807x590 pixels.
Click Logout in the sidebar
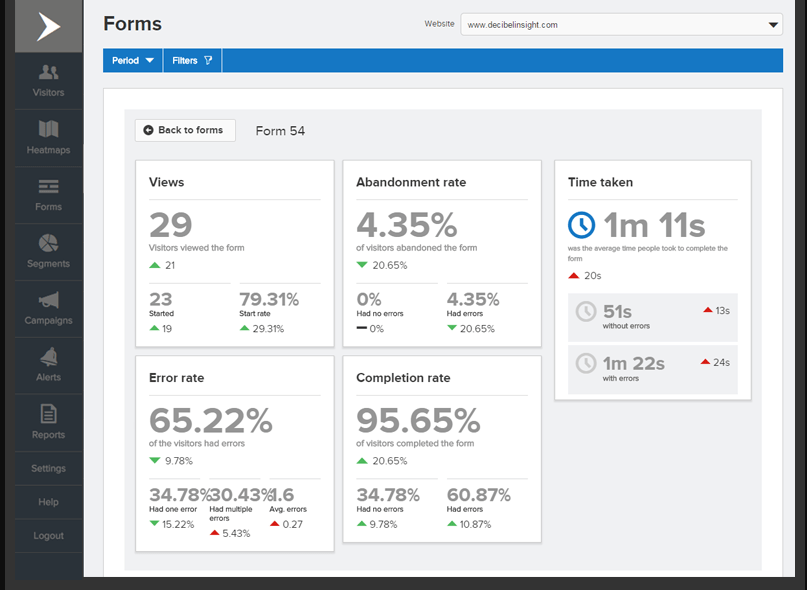click(x=48, y=536)
